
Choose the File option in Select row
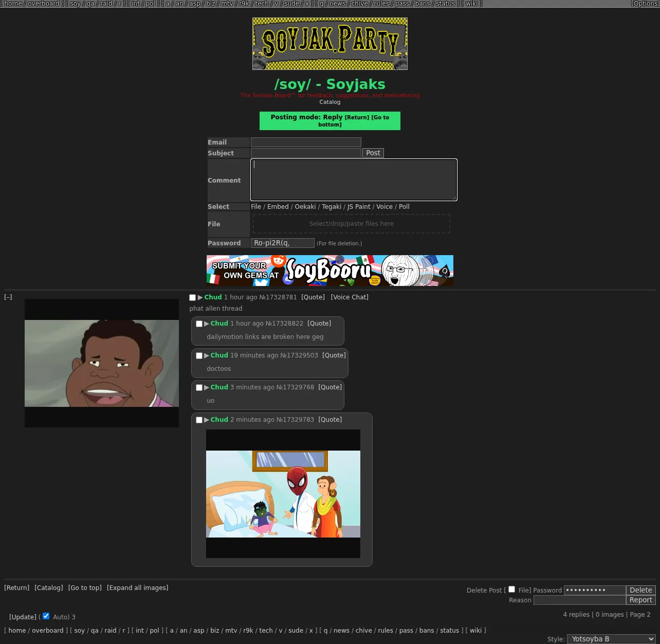[x=256, y=207]
